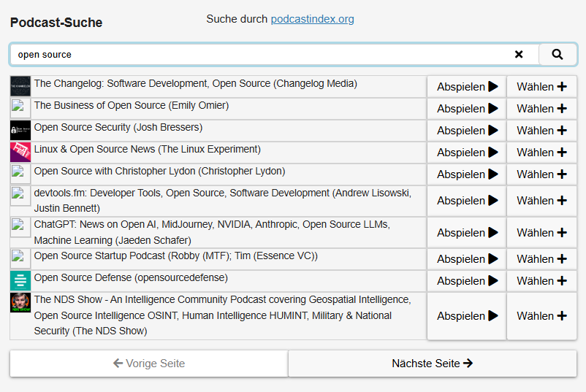Go to Nächste Seite

433,364
